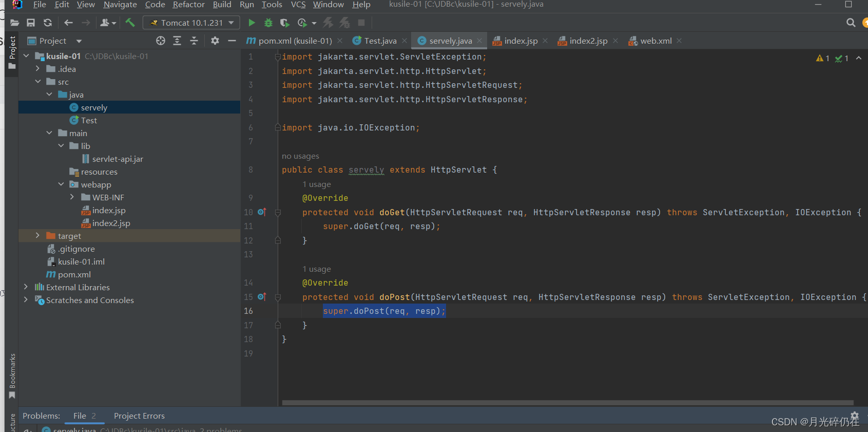Screen dimensions: 868x432
Task: Click Collapse All icon in Project panel
Action: point(194,41)
